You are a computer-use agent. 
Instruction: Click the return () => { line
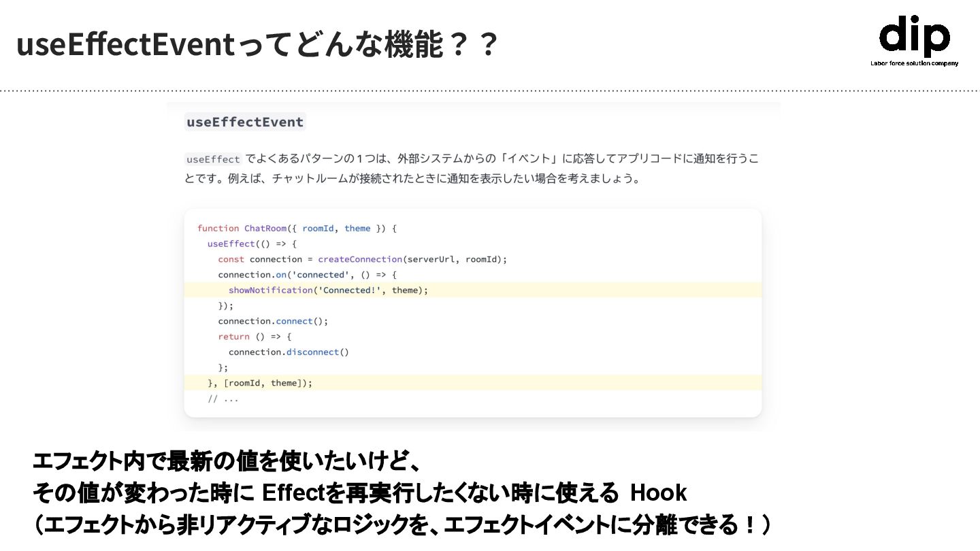tap(255, 337)
